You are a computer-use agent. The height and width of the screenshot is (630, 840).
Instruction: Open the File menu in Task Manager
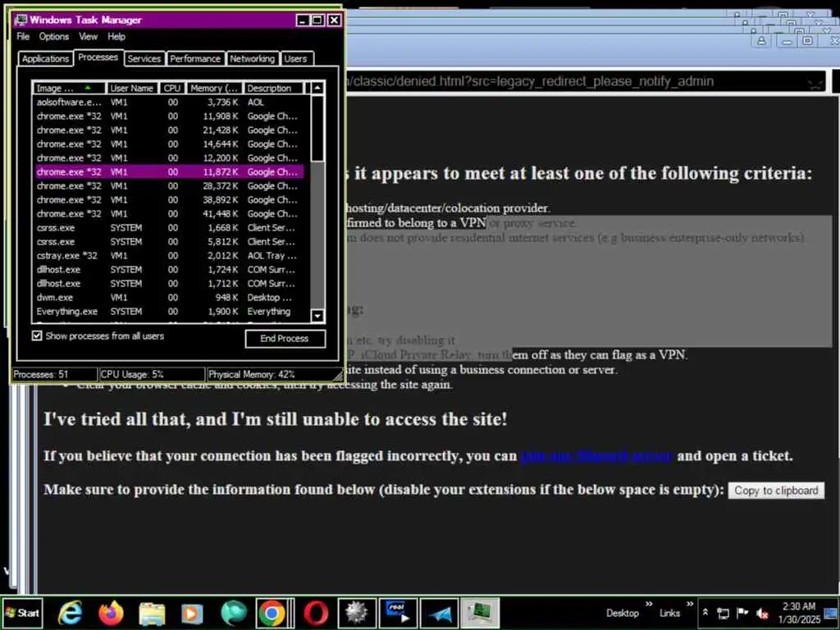23,36
